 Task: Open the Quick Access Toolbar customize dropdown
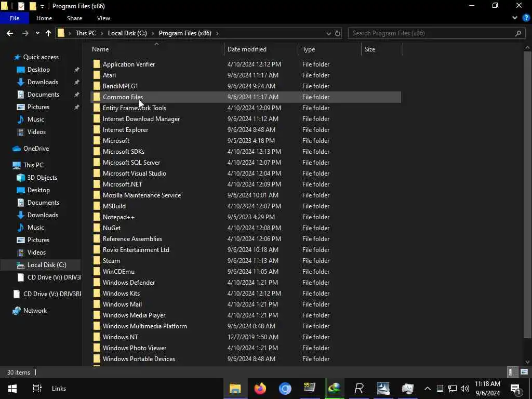coord(42,6)
